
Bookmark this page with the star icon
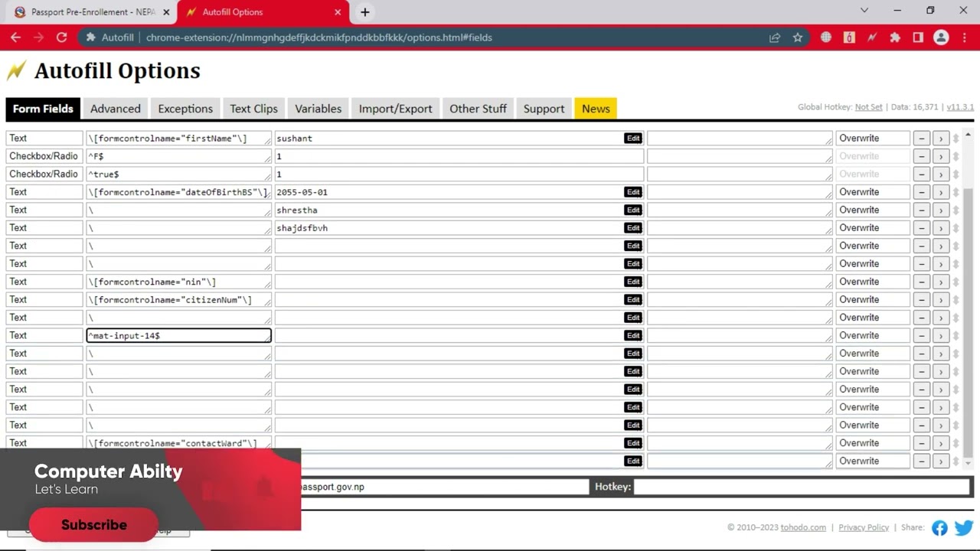798,37
